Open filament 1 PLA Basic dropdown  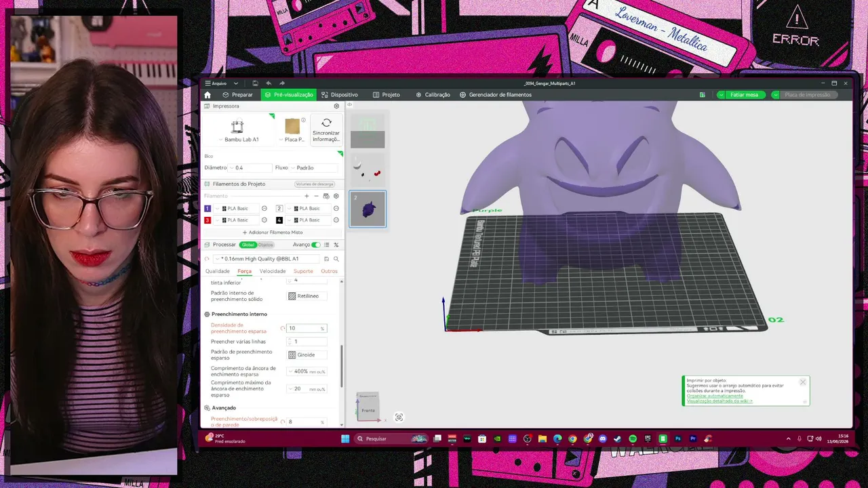[x=237, y=208]
